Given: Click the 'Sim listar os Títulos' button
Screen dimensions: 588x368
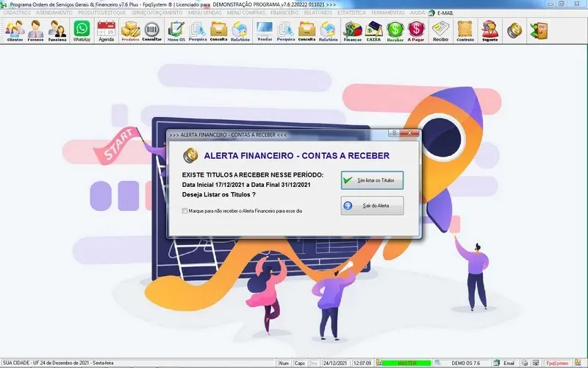Looking at the screenshot, I should pyautogui.click(x=372, y=180).
